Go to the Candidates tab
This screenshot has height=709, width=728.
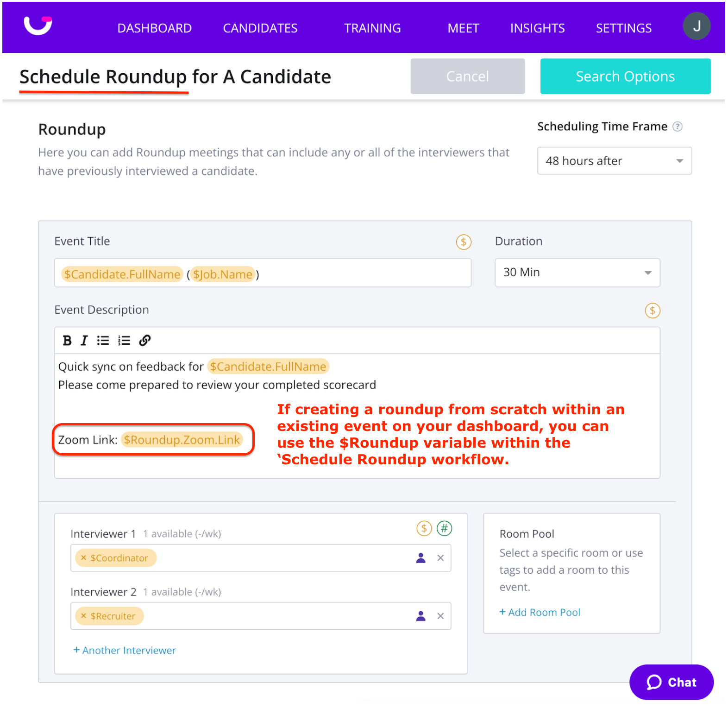pos(260,28)
